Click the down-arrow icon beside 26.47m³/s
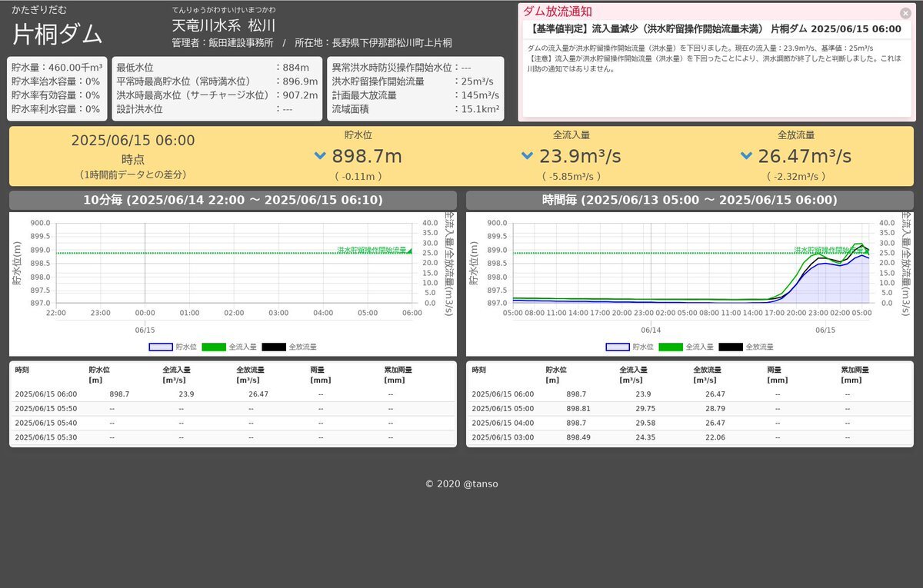The height and width of the screenshot is (588, 923). click(x=746, y=157)
